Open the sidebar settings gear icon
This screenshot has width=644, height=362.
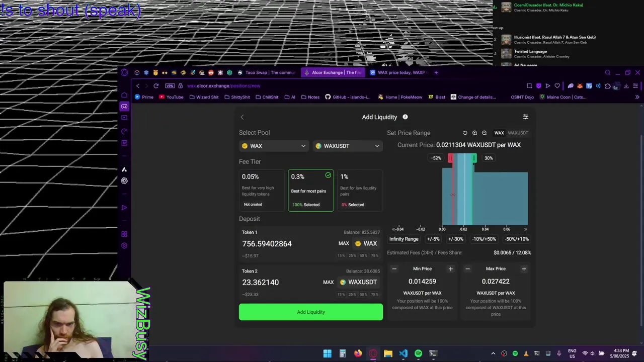point(124,245)
